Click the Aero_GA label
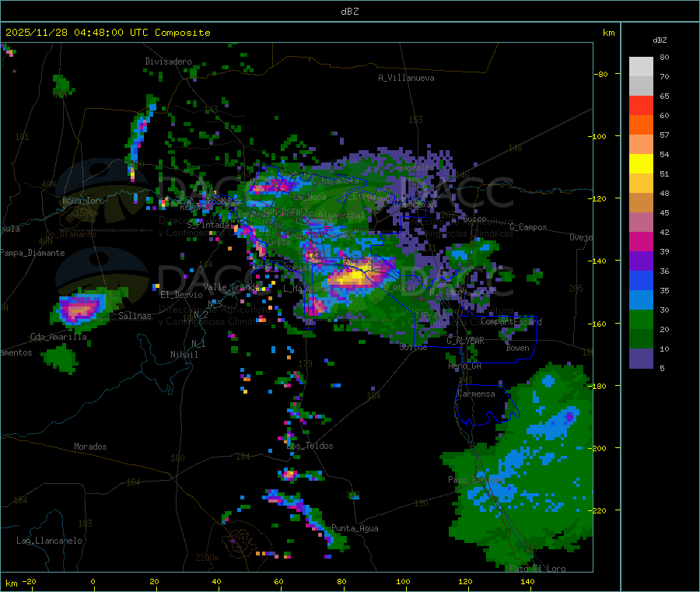The height and width of the screenshot is (592, 700). click(x=464, y=366)
